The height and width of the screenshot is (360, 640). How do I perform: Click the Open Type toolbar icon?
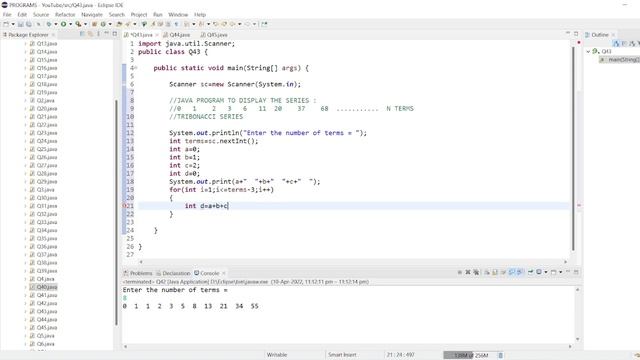click(x=119, y=24)
